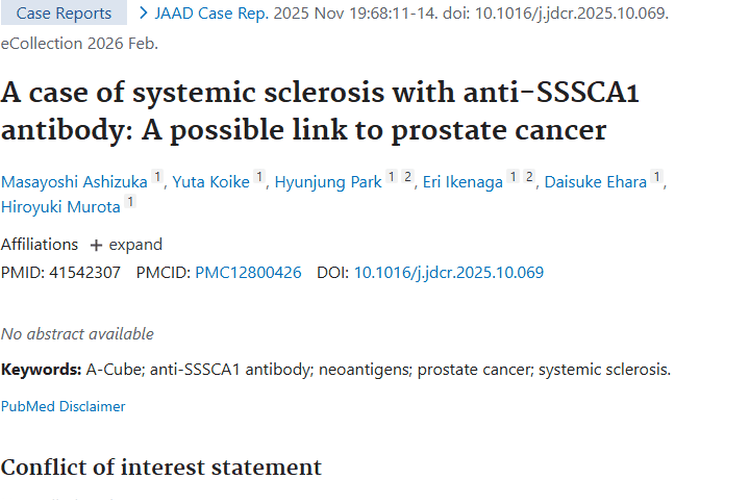Open the PMC12800426 full-text link
The width and height of the screenshot is (750, 500).
coord(248,272)
